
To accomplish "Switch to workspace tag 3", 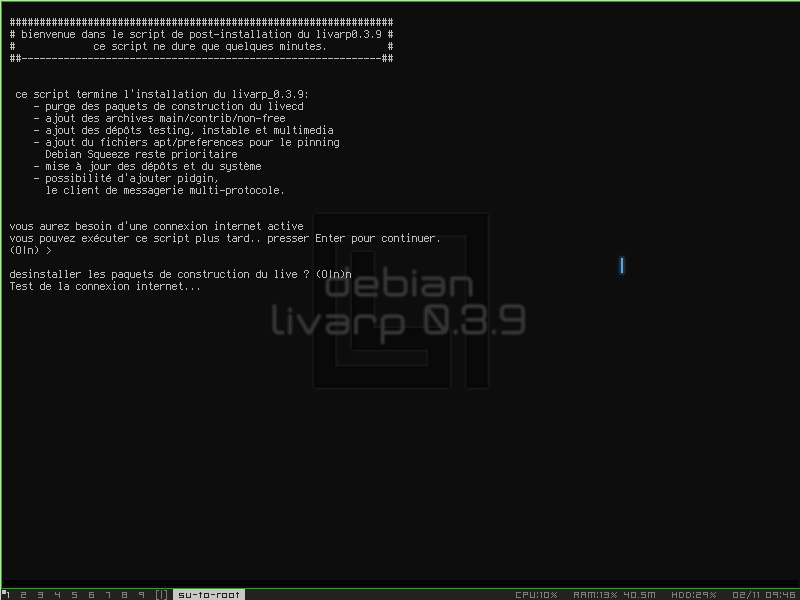I will 40,595.
